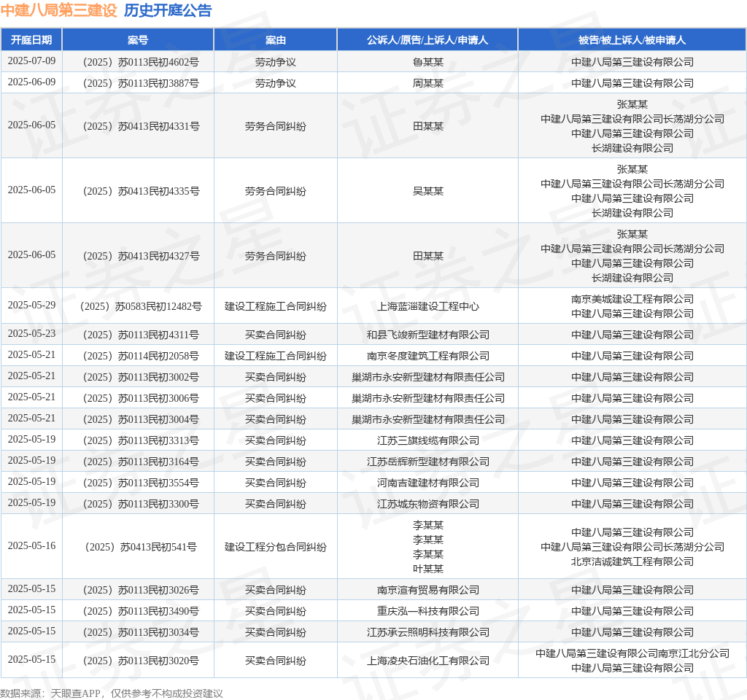Viewport: 747px width, 700px height.
Task: Select the date 2025-05-29
Action: [31, 305]
